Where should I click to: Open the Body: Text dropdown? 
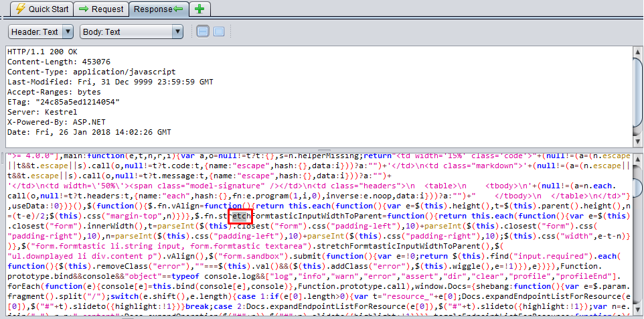[131, 31]
